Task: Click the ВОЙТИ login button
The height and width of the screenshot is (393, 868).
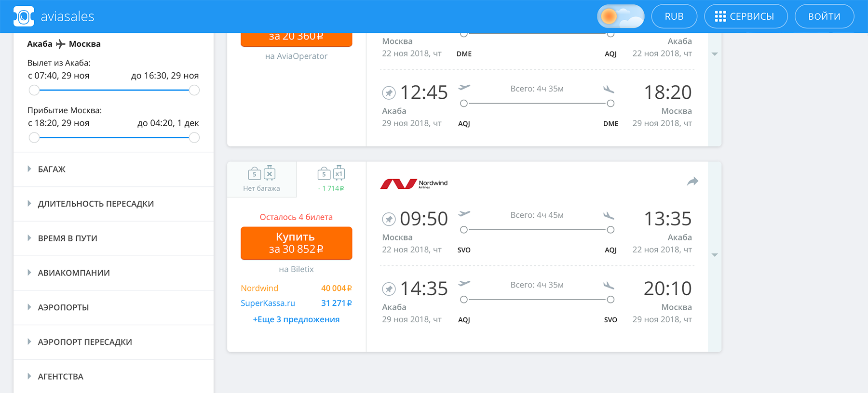Action: 824,16
